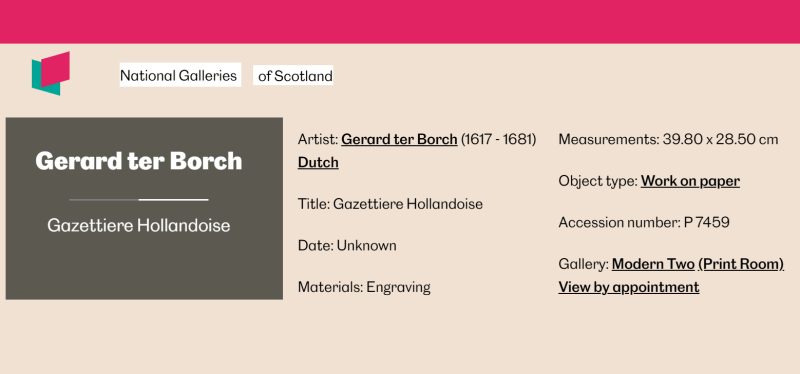Click the View by appointment link
Screen dimensions: 800x374
click(x=629, y=287)
